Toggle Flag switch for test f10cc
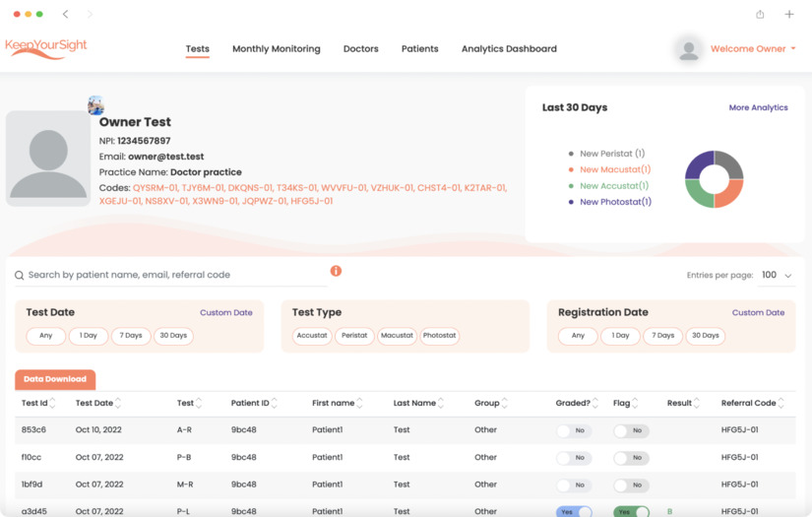 pyautogui.click(x=631, y=458)
